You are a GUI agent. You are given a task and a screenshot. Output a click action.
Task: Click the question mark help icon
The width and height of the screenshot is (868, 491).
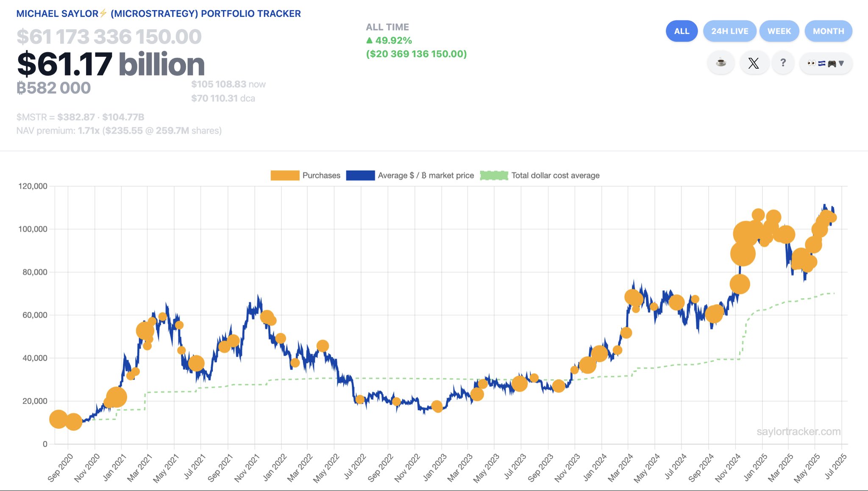783,63
